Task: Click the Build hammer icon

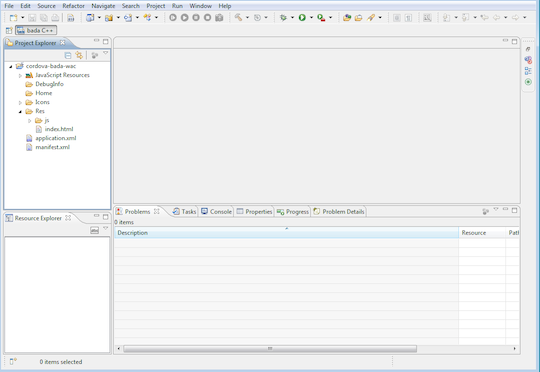Action: click(238, 17)
